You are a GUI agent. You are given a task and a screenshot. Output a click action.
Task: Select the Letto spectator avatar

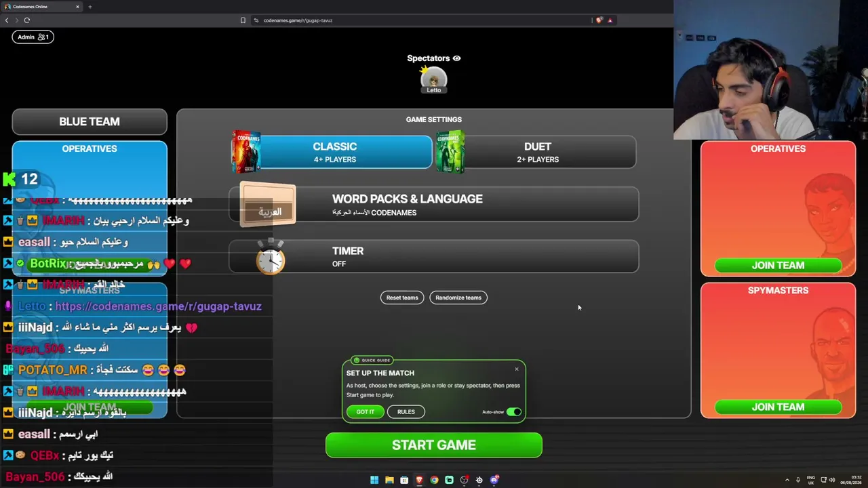tap(434, 80)
